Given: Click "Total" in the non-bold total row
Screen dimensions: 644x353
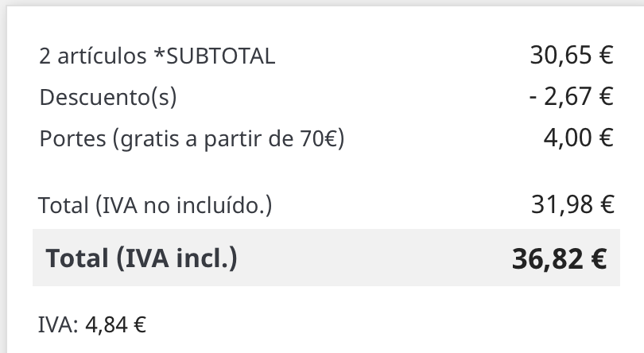Looking at the screenshot, I should pyautogui.click(x=64, y=205).
